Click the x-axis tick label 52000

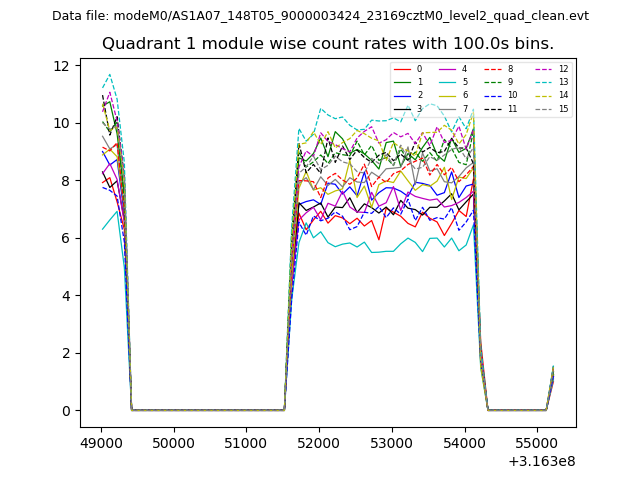tap(319, 441)
